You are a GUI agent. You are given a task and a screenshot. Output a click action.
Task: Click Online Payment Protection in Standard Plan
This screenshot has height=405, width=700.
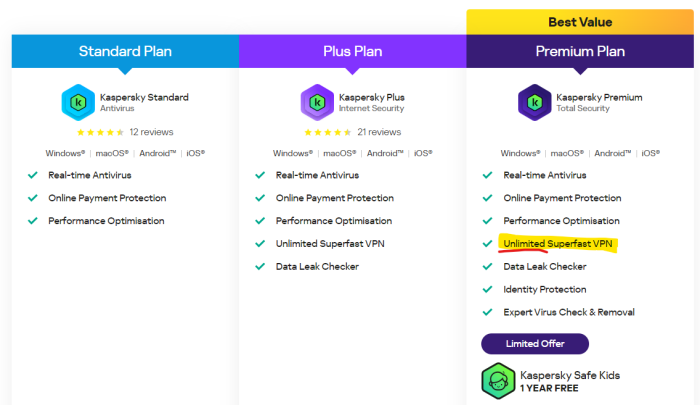tap(107, 198)
